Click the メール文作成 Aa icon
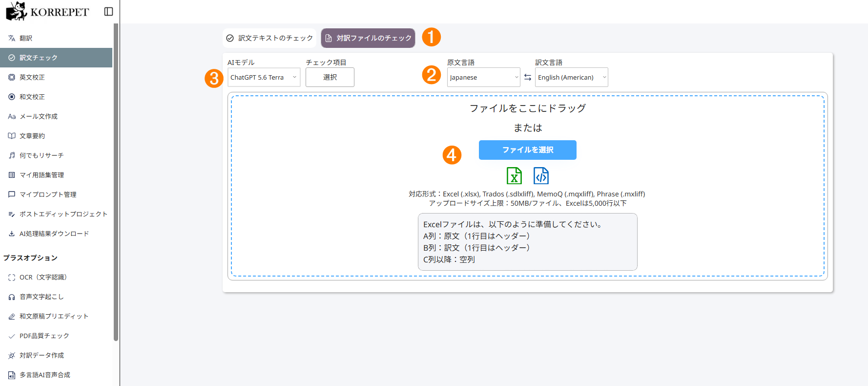This screenshot has height=386, width=868. pos(12,116)
